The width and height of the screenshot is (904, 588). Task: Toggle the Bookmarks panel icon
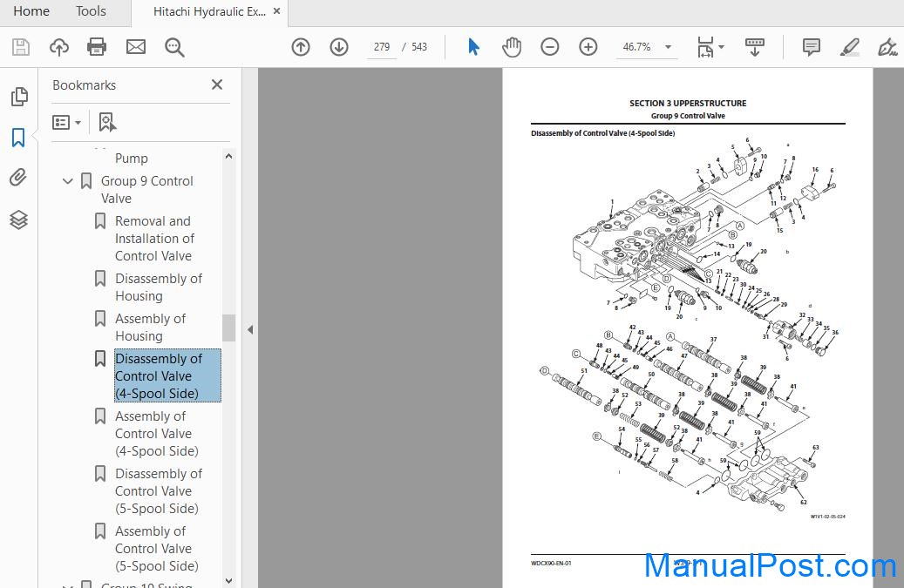(18, 138)
